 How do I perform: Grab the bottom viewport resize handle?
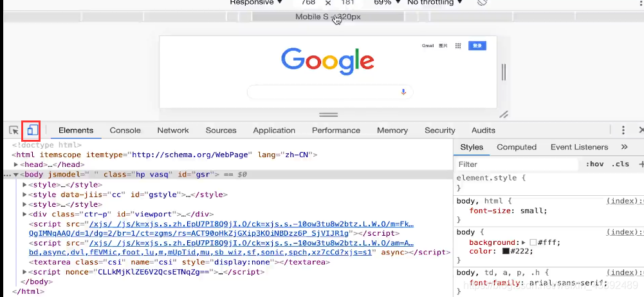click(x=328, y=115)
